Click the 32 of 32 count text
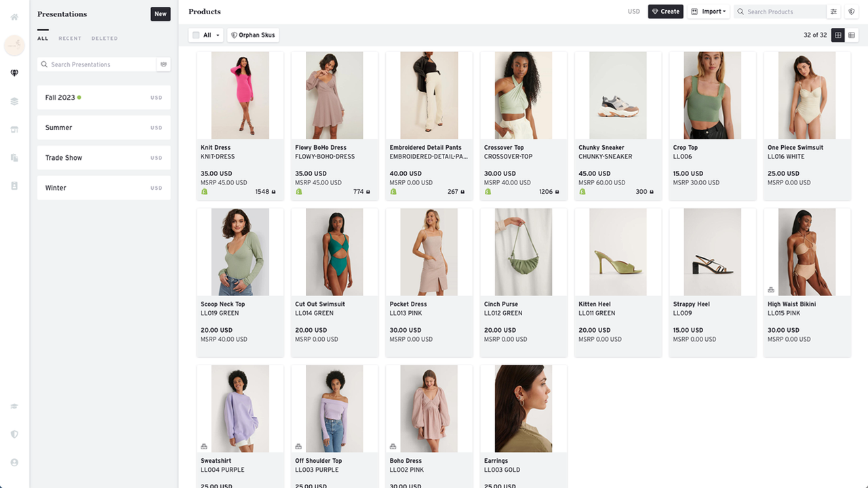This screenshot has width=868, height=488. [815, 35]
